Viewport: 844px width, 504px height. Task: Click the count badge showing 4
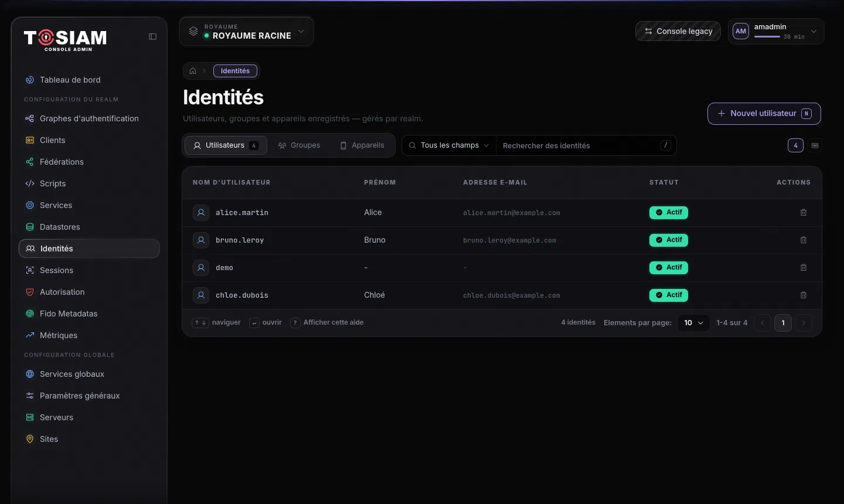pyautogui.click(x=795, y=145)
